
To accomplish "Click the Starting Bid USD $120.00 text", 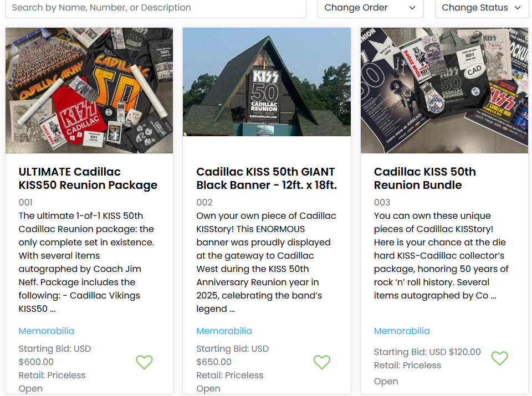I will (x=427, y=352).
